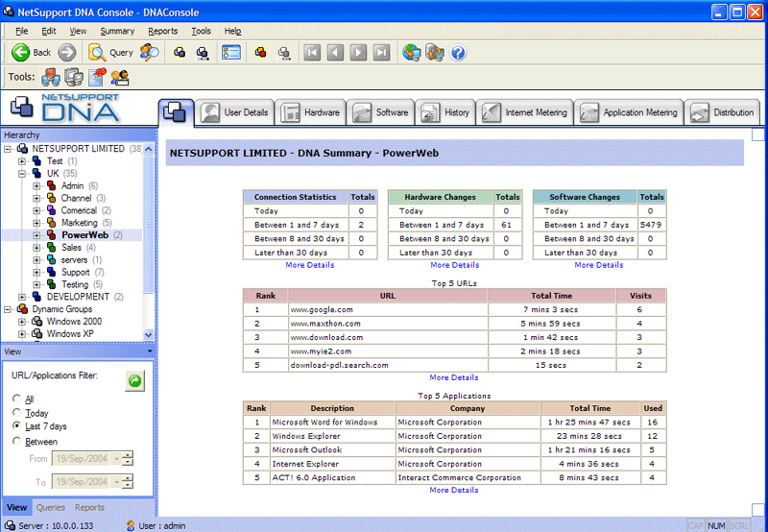The height and width of the screenshot is (532, 768).
Task: Expand the DEVELOPMENT tree node
Action: tap(22, 297)
